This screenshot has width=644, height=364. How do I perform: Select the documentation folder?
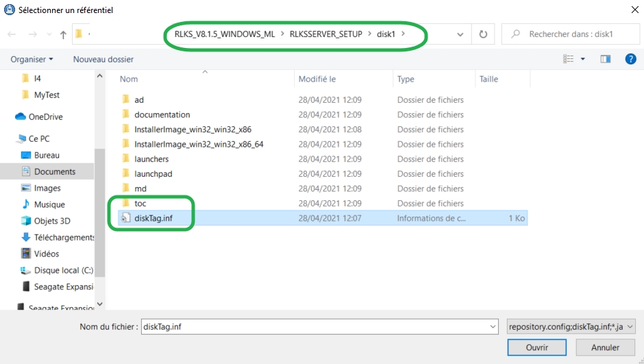162,114
